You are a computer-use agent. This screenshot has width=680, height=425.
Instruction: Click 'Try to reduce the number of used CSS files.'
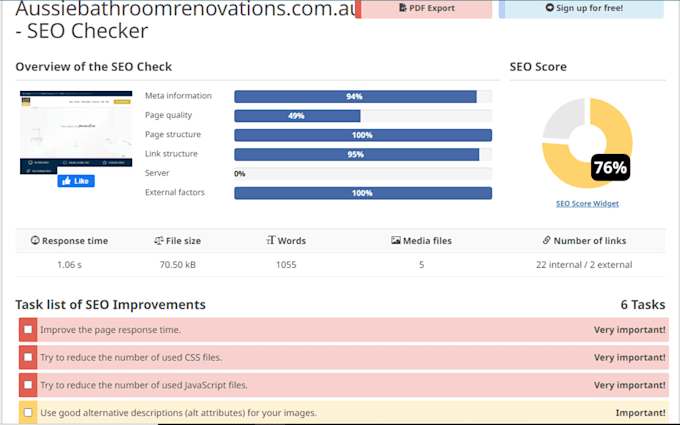click(131, 357)
